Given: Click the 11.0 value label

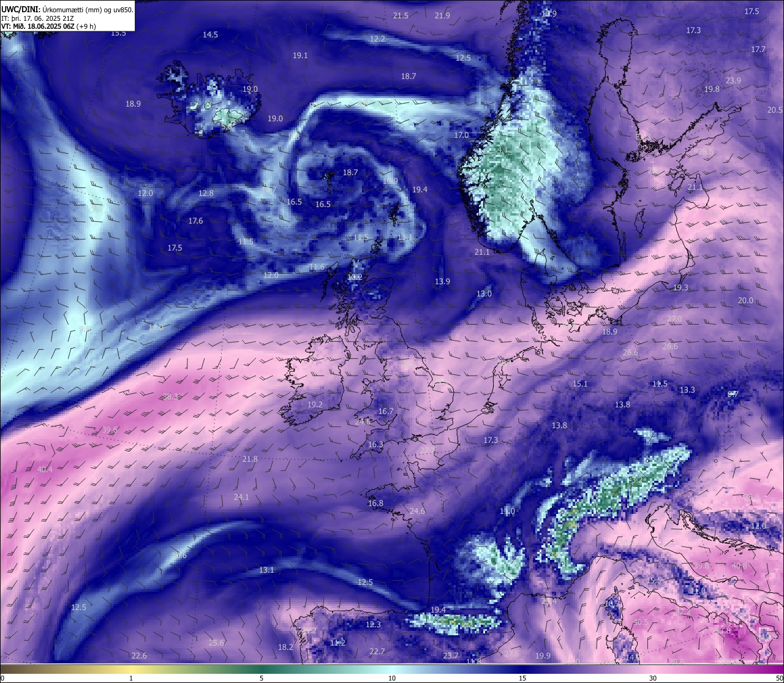Looking at the screenshot, I should (507, 511).
